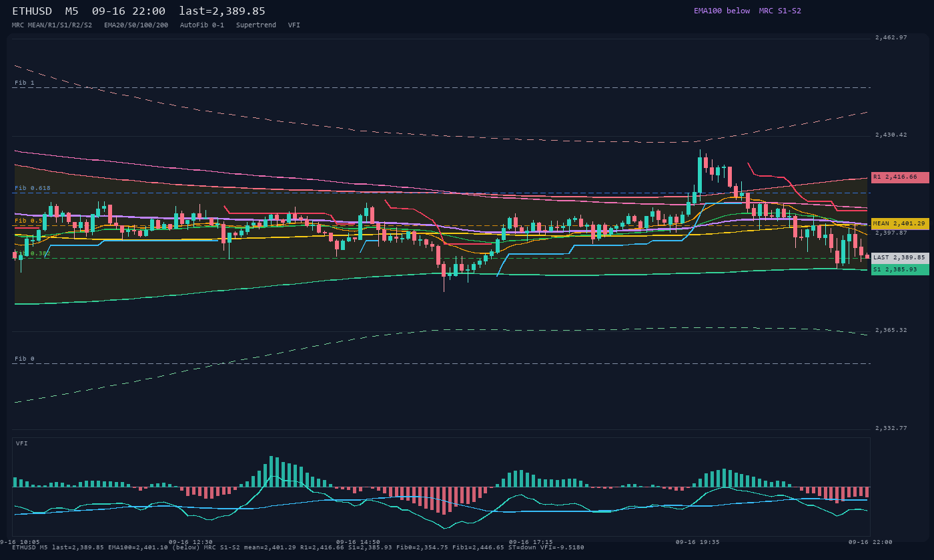Screen dimensions: 934x560
Task: Select the MRC S1-S2 status text
Action: click(780, 11)
